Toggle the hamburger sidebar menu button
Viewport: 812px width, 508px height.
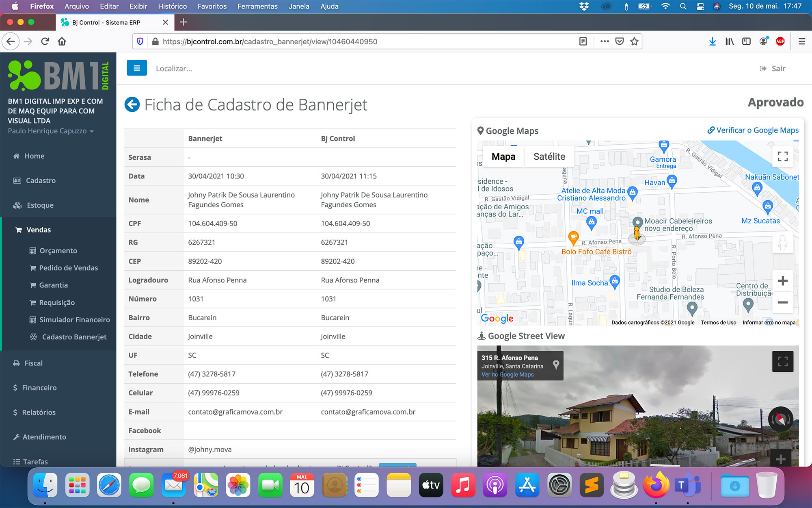[x=137, y=68]
